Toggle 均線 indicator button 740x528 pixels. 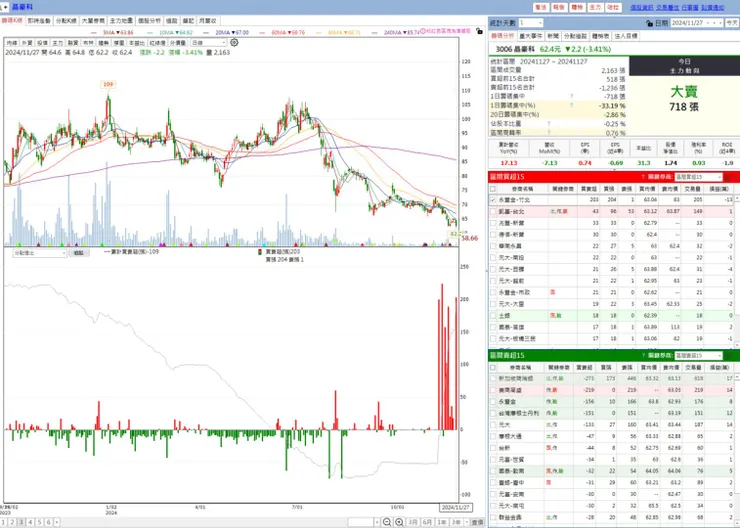point(12,43)
